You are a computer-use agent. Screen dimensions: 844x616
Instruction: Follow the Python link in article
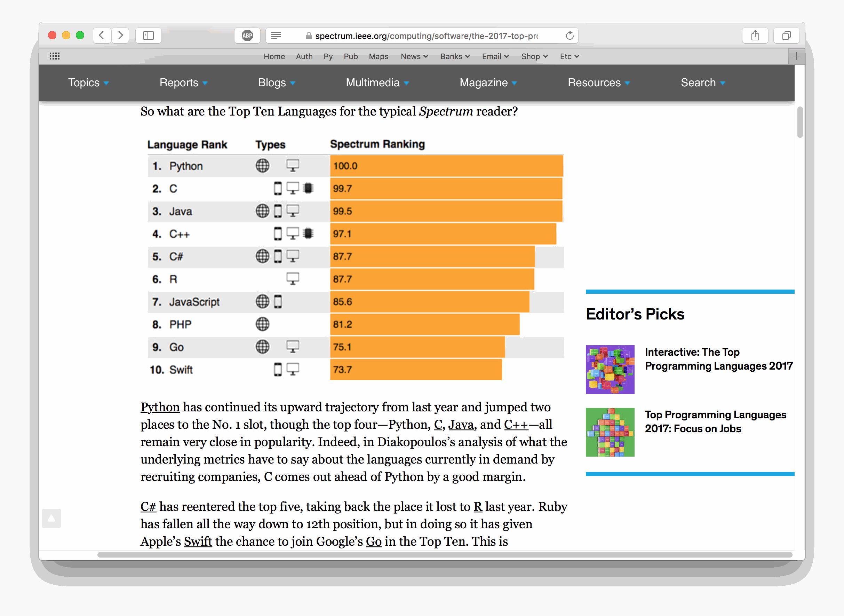click(160, 407)
